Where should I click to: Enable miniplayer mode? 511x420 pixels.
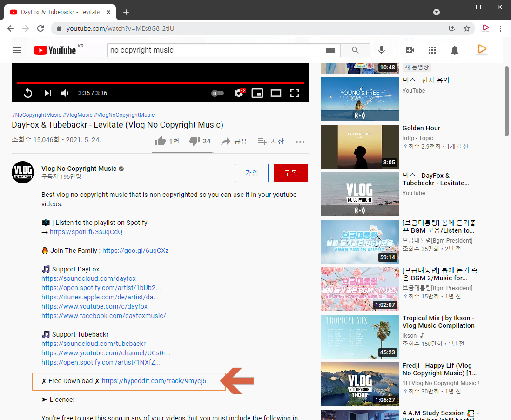click(x=257, y=93)
